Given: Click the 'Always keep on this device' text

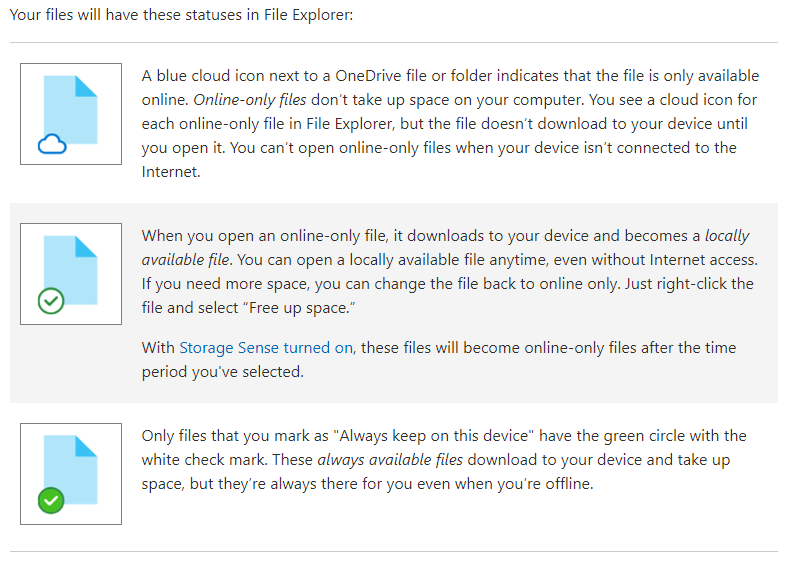Looking at the screenshot, I should point(434,436).
